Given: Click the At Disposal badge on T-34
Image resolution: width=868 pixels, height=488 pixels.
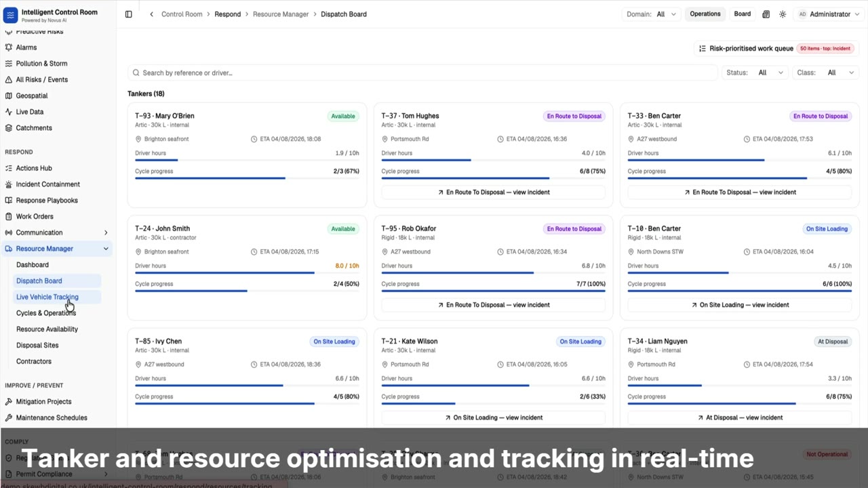Looking at the screenshot, I should [833, 342].
